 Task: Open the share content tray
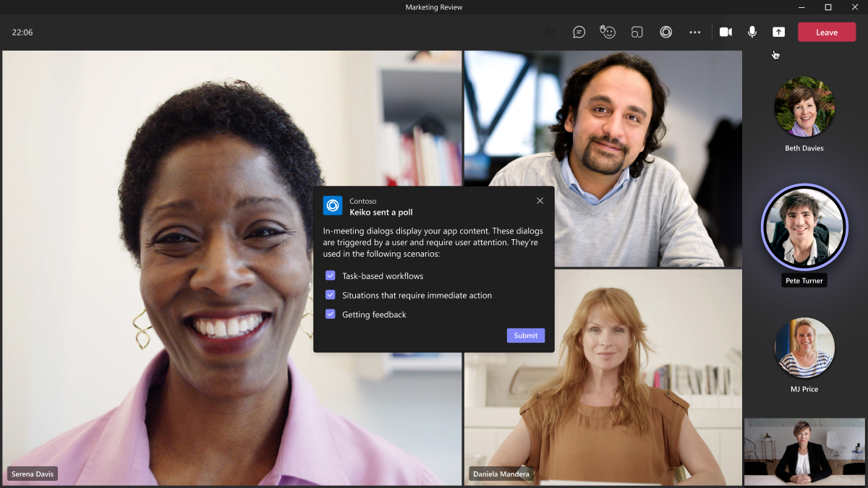pyautogui.click(x=778, y=32)
